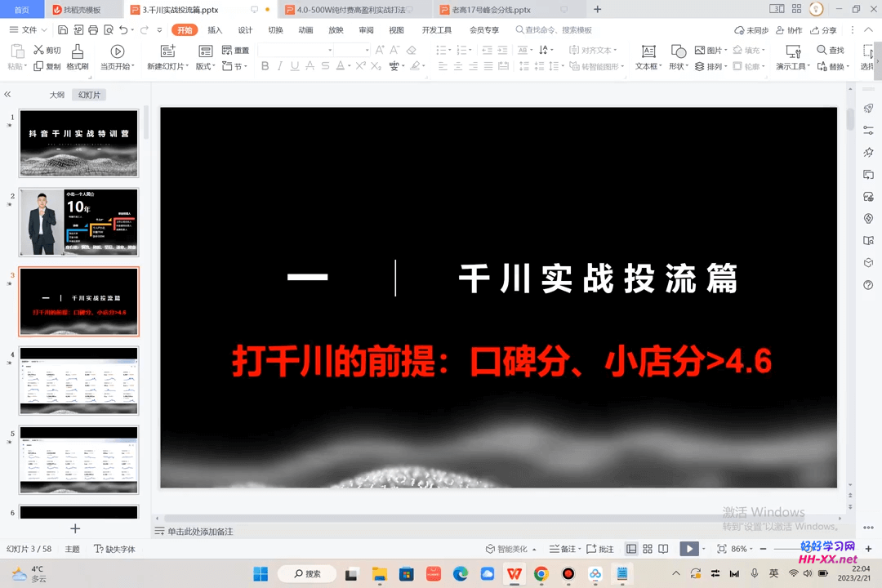Increase font size with the larger A icon

pos(381,50)
